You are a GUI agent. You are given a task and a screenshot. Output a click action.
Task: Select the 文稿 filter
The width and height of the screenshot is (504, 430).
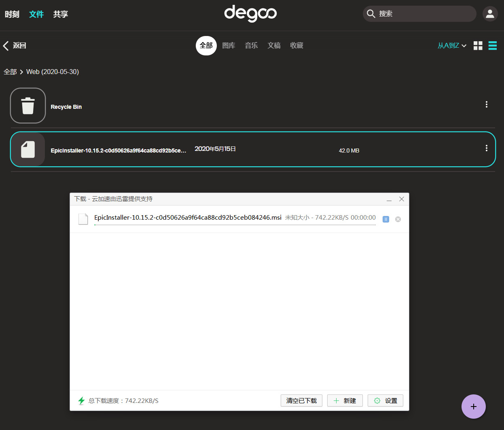274,46
